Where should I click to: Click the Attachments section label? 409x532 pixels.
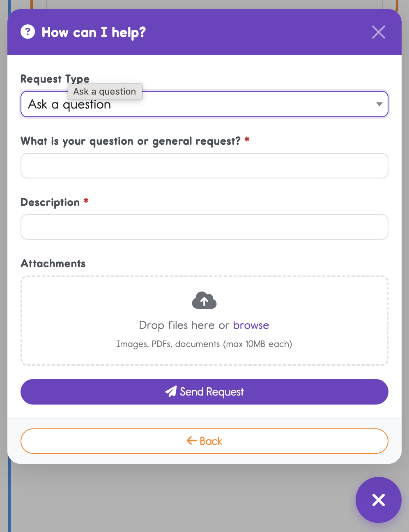click(x=53, y=264)
